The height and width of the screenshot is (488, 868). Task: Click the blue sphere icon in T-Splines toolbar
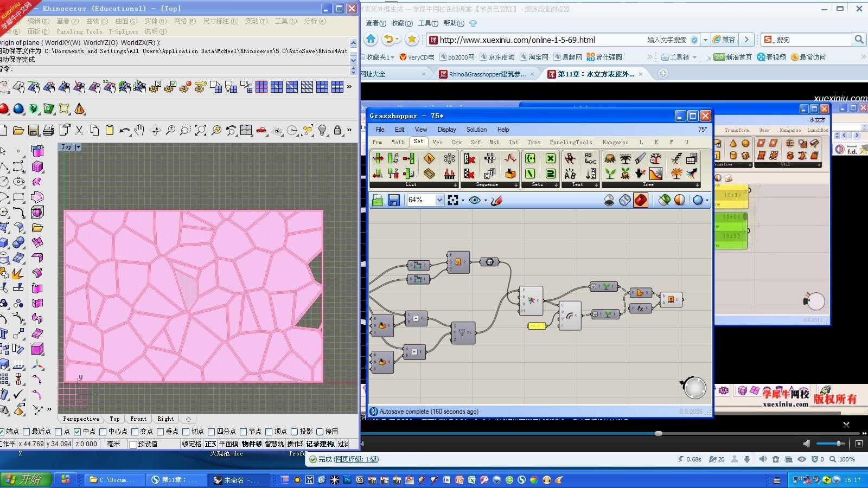[18, 109]
